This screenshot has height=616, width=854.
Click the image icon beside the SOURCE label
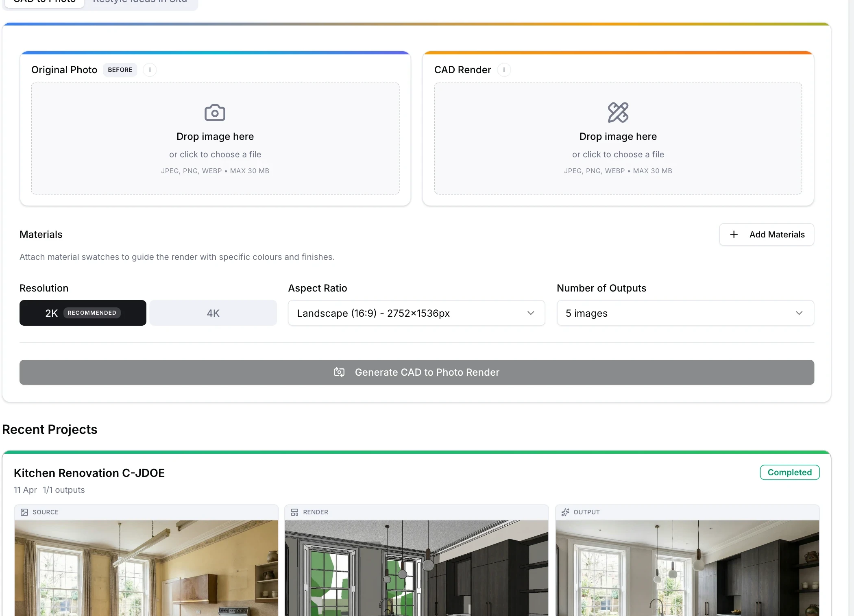[24, 512]
